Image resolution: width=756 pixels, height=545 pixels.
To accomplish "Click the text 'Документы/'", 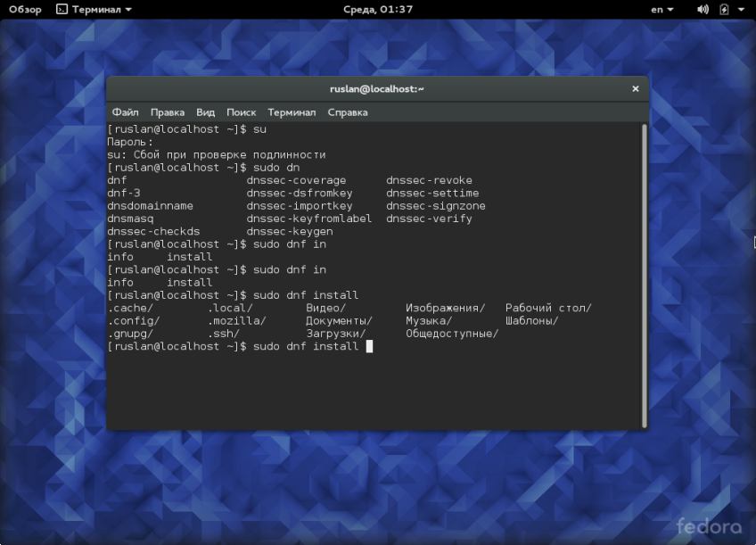I will tap(339, 321).
